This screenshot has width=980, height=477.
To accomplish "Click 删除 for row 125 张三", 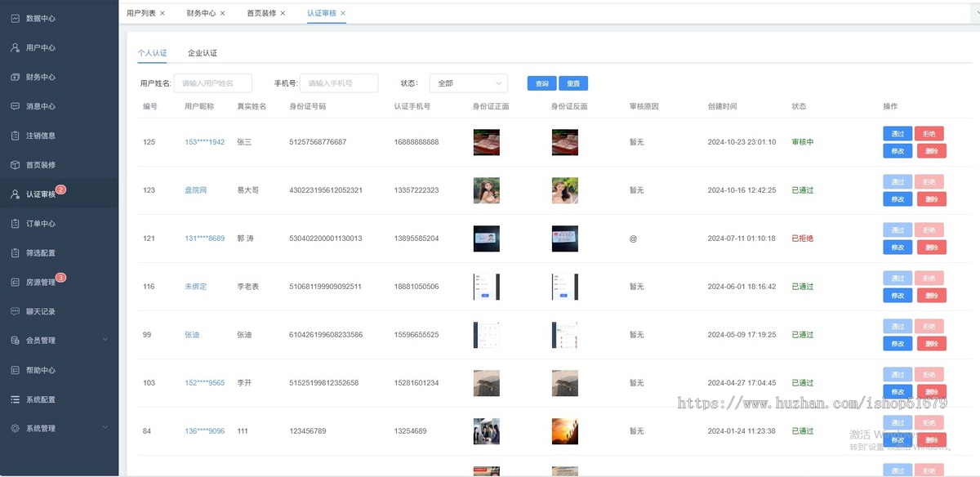I will 932,151.
